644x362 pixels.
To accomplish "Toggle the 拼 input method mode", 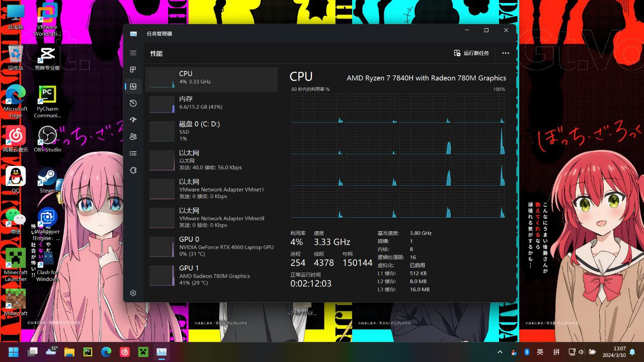I will (x=556, y=352).
